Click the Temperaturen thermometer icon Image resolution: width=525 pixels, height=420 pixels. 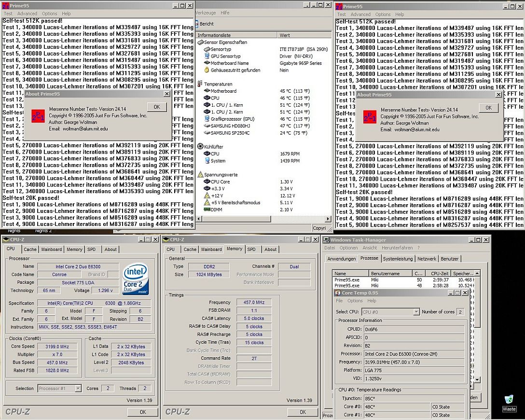point(200,84)
